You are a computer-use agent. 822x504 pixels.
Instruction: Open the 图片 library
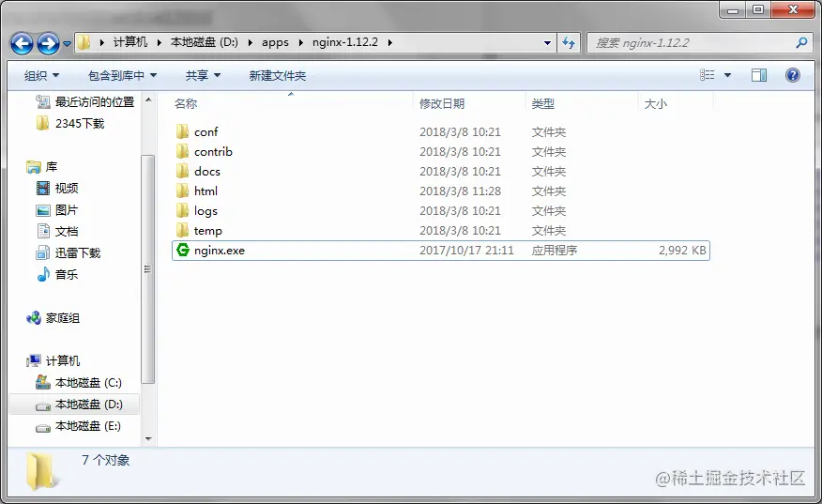click(66, 210)
